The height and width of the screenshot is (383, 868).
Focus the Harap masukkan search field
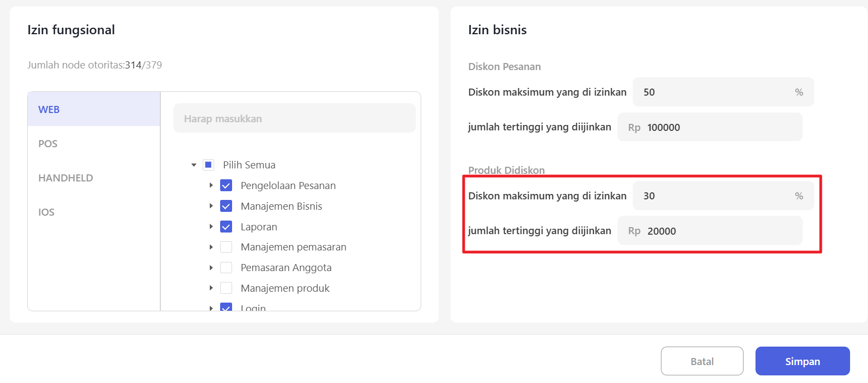[294, 118]
